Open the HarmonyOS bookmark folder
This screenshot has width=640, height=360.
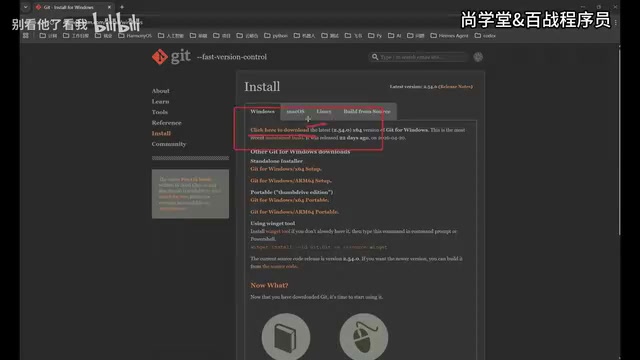[x=135, y=36]
